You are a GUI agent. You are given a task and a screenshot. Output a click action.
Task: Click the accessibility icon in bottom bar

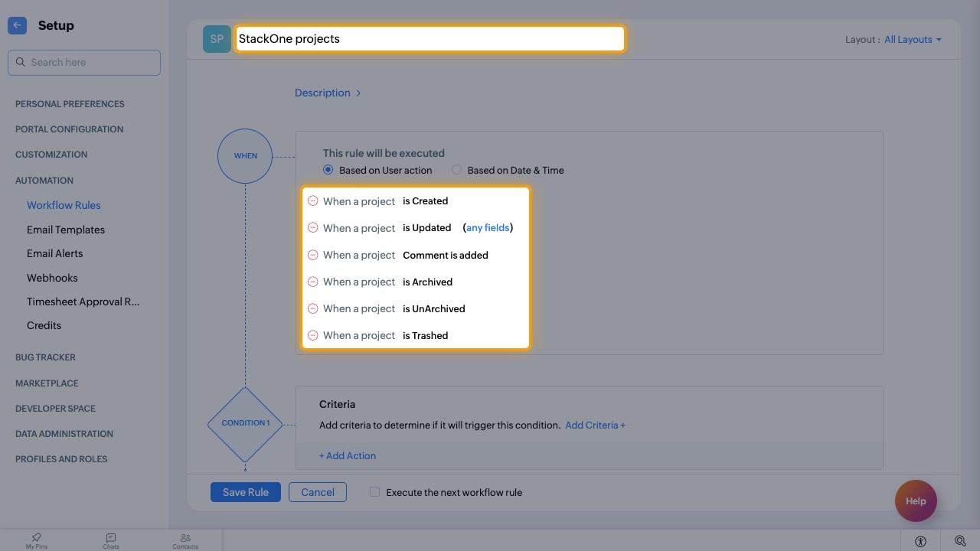(920, 541)
